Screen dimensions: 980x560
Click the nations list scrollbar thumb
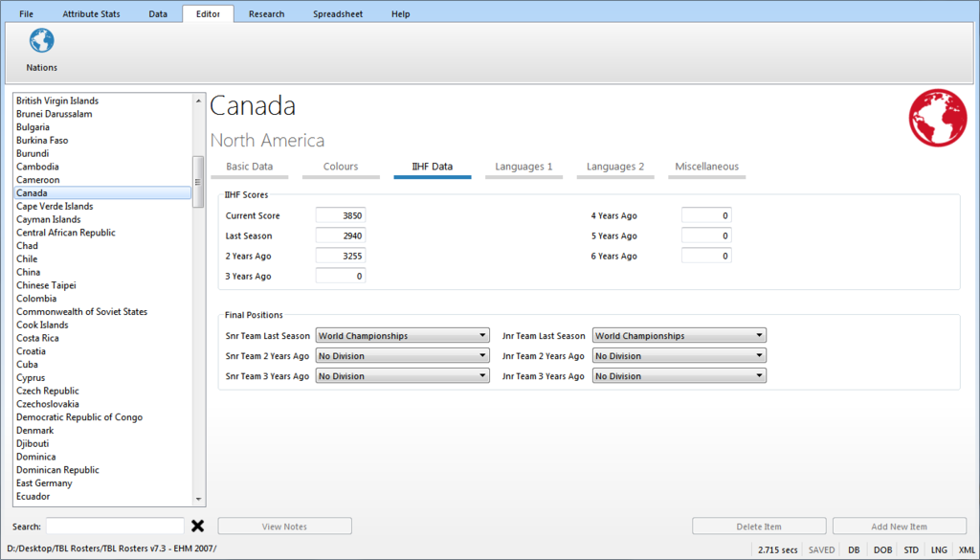click(198, 182)
